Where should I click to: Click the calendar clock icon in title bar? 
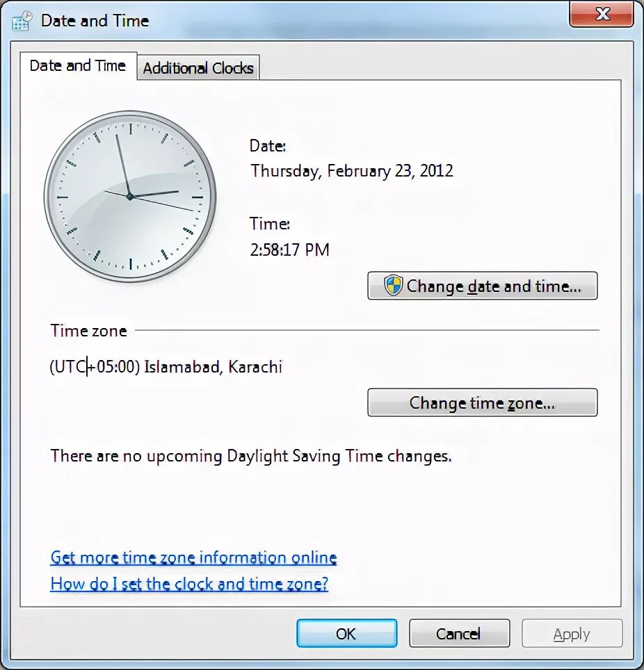(x=22, y=21)
